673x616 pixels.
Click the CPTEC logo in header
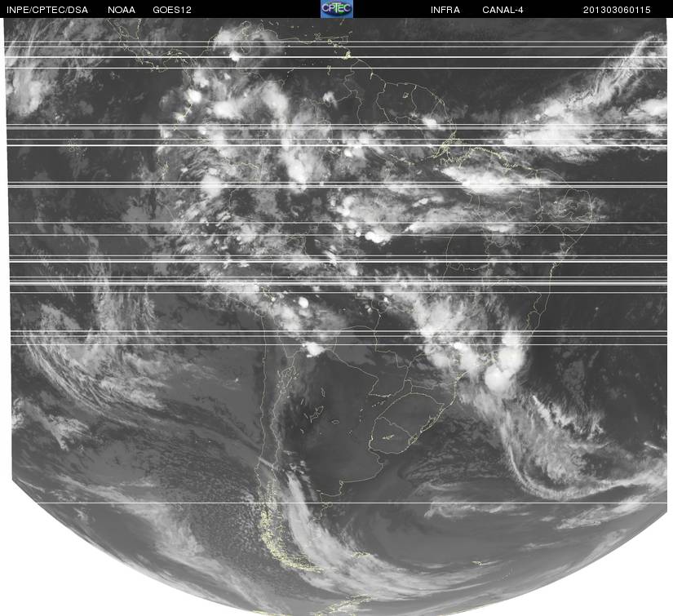(337, 9)
